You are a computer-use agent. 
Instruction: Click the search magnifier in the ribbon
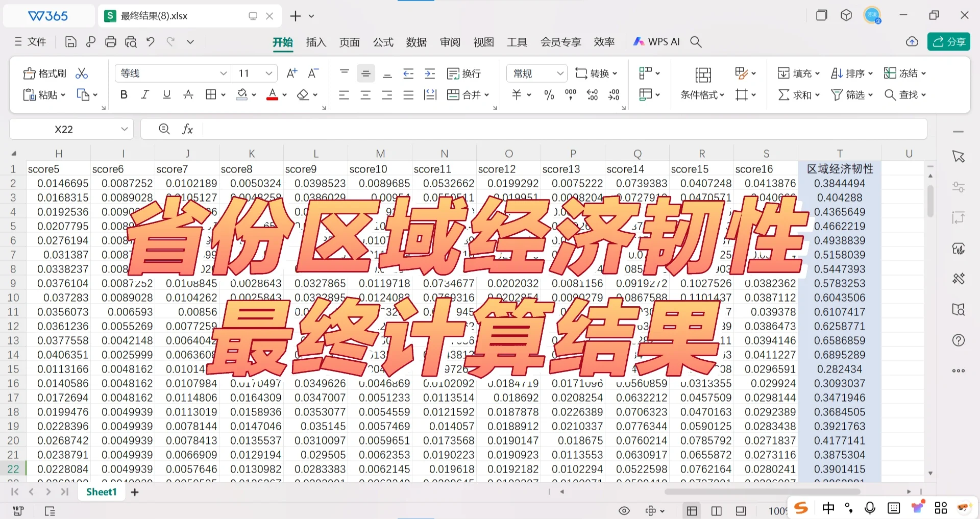click(696, 41)
